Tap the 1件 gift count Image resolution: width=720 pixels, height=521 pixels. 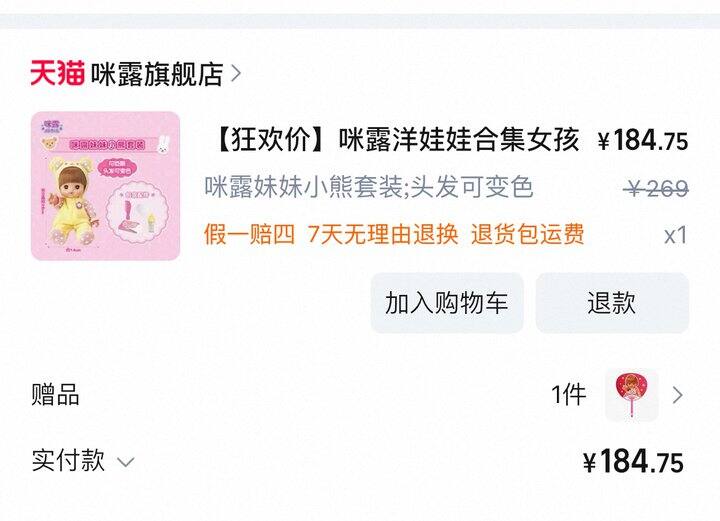coord(569,395)
